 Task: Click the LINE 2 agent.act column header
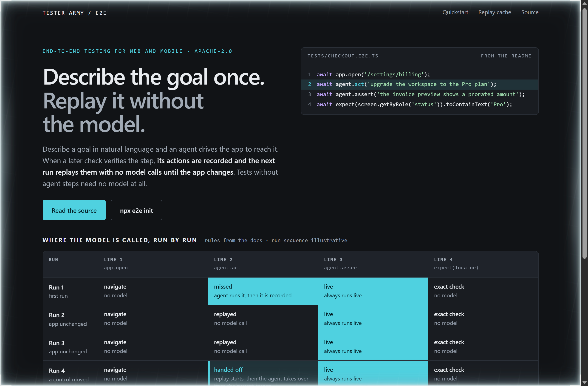pyautogui.click(x=263, y=264)
